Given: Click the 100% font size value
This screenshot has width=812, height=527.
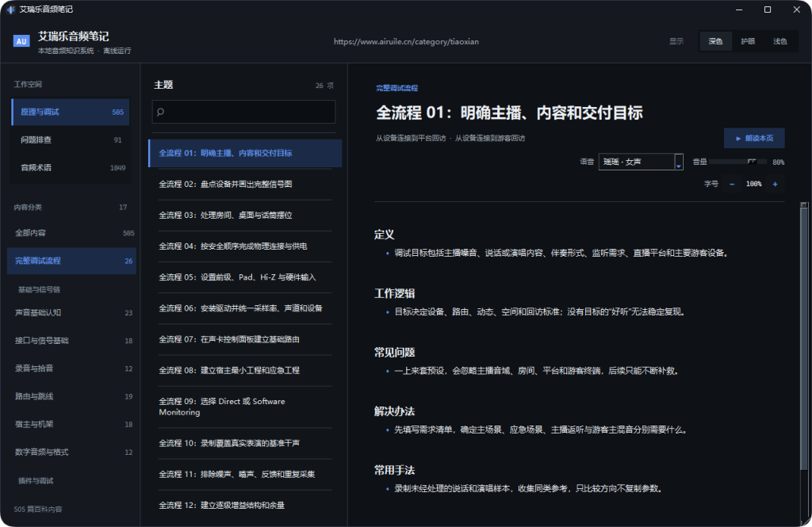Looking at the screenshot, I should pyautogui.click(x=753, y=185).
